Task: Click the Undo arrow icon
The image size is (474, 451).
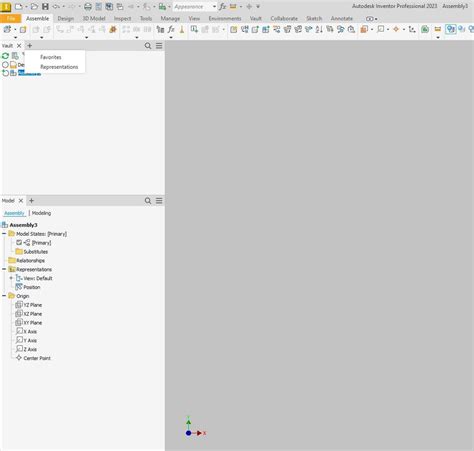Action: [x=56, y=6]
